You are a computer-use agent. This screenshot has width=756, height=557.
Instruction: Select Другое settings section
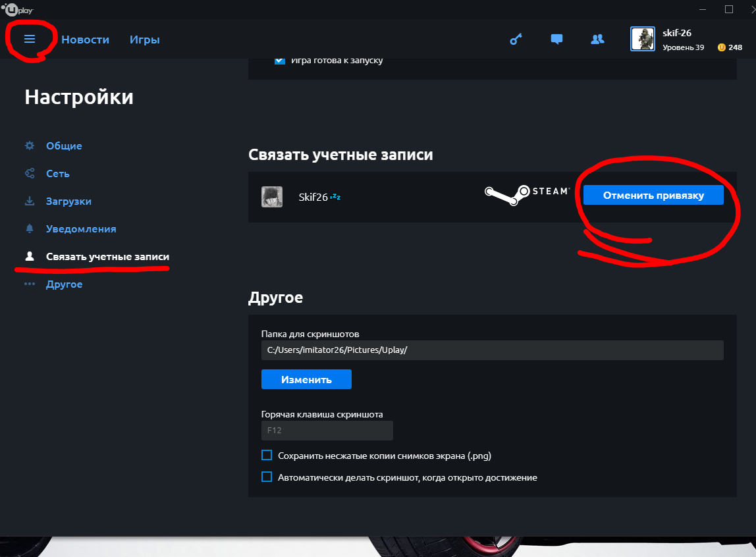click(64, 284)
